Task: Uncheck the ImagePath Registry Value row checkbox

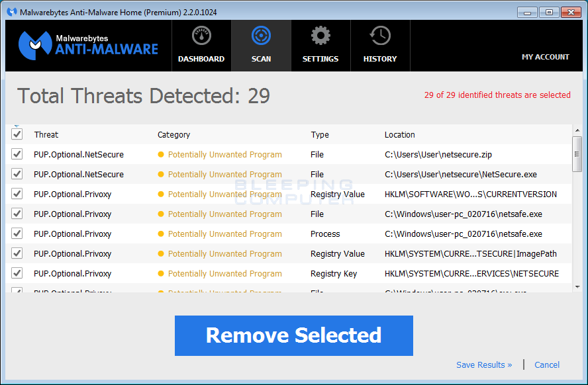Action: 17,253
